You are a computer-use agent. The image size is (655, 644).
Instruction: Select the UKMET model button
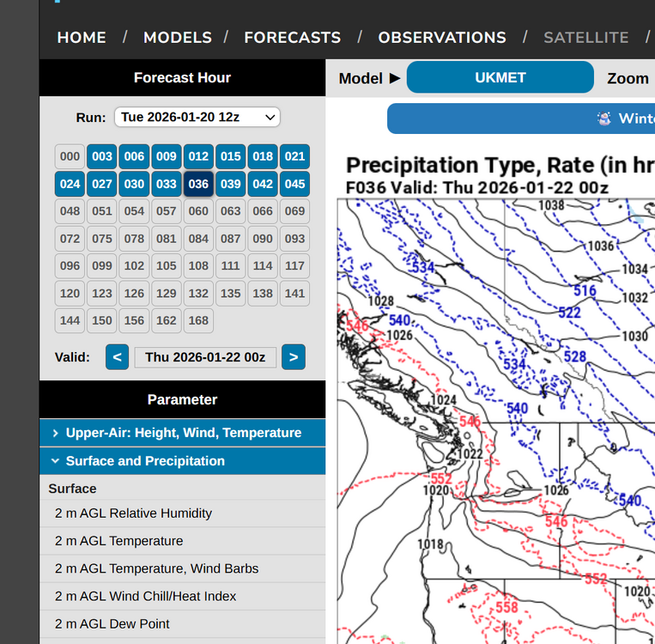(500, 77)
